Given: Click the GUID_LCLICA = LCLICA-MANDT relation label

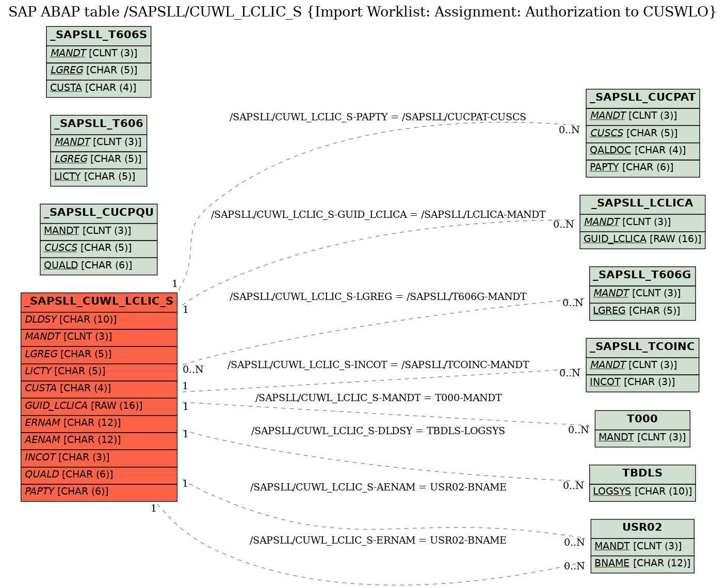Looking at the screenshot, I should pyautogui.click(x=378, y=215).
